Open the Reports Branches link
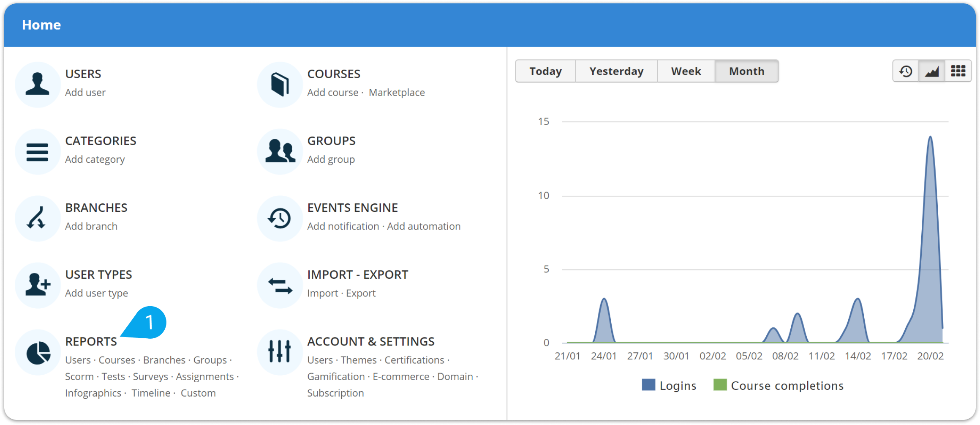 tap(164, 360)
